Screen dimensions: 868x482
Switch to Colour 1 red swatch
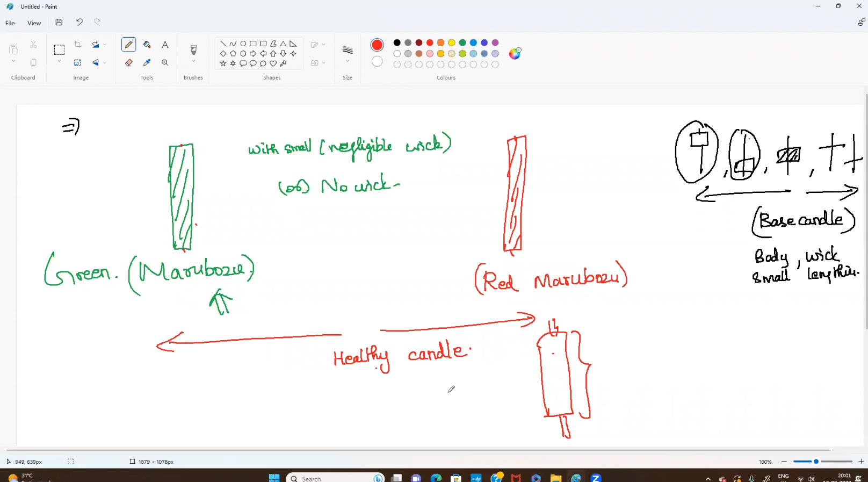[377, 45]
